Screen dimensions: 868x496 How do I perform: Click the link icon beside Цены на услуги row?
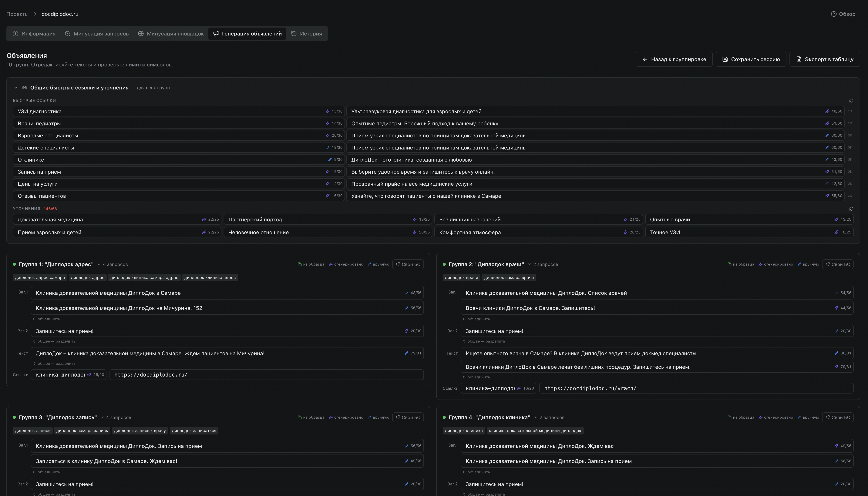coord(850,184)
